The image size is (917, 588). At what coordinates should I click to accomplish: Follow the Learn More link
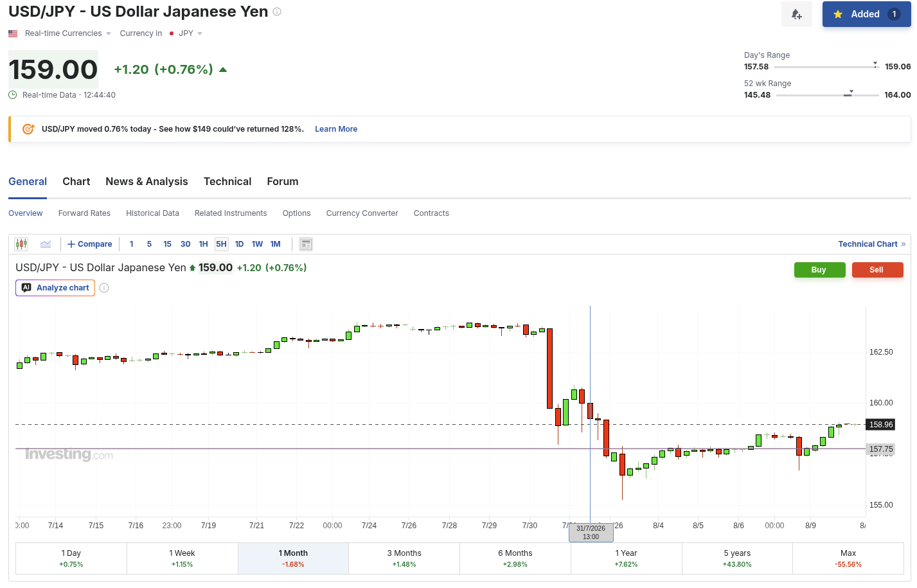[336, 129]
